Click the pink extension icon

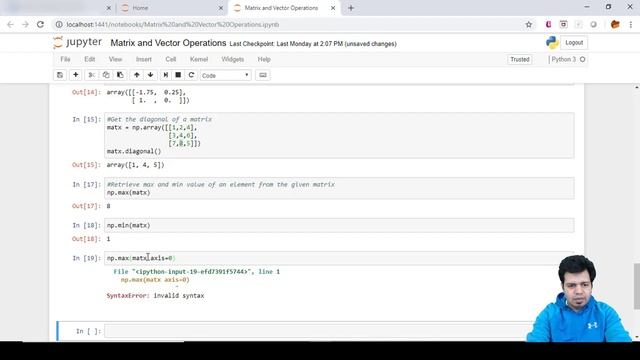tap(548, 24)
